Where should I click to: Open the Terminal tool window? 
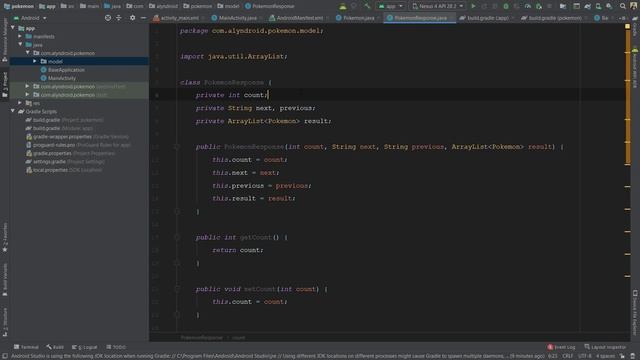pyautogui.click(x=26, y=347)
